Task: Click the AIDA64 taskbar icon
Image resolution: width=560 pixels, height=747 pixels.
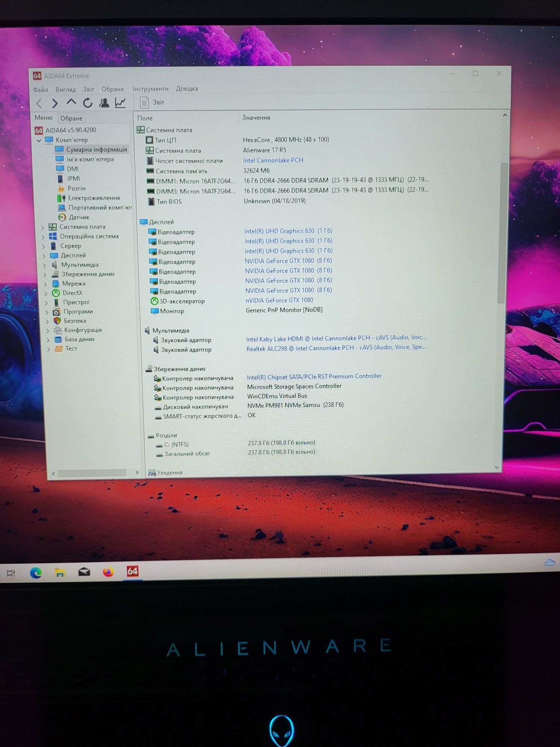Action: point(133,571)
